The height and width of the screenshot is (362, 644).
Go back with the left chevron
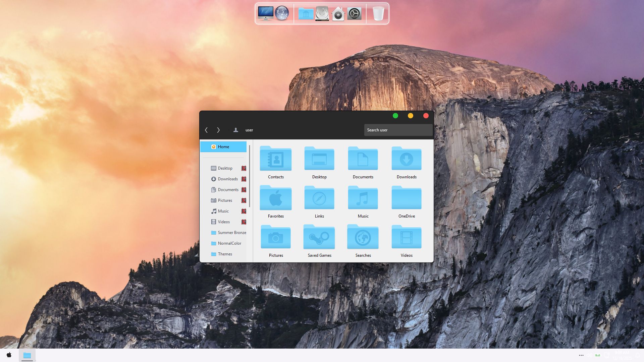pyautogui.click(x=206, y=130)
